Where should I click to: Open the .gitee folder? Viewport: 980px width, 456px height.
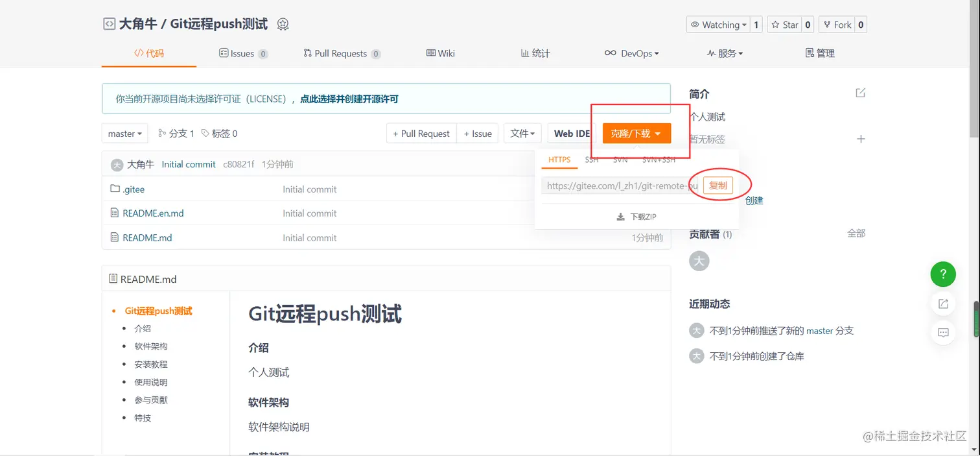click(x=134, y=189)
